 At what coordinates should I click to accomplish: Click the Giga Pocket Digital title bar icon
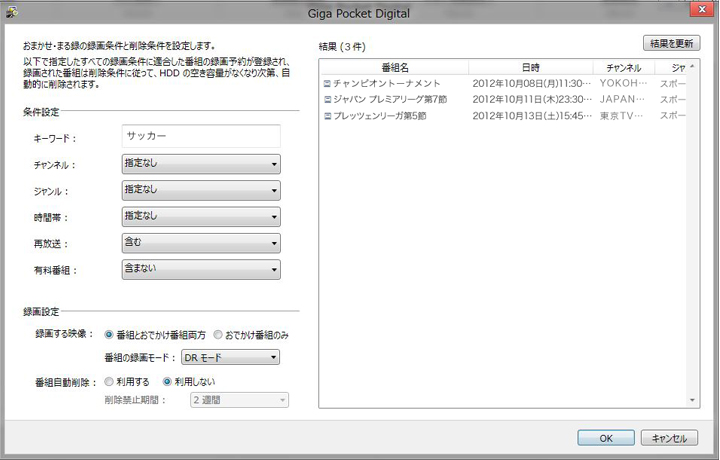click(x=11, y=11)
